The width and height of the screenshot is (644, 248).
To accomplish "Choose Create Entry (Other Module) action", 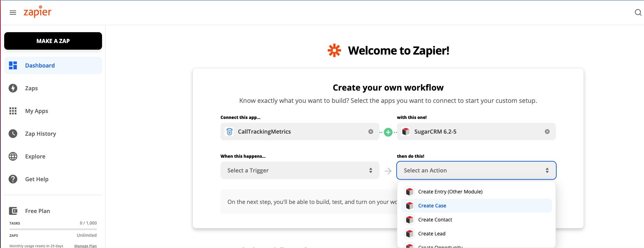I will click(x=476, y=192).
